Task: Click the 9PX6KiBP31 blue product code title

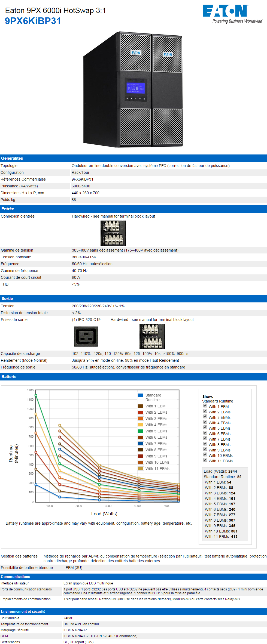Action: tap(33, 21)
